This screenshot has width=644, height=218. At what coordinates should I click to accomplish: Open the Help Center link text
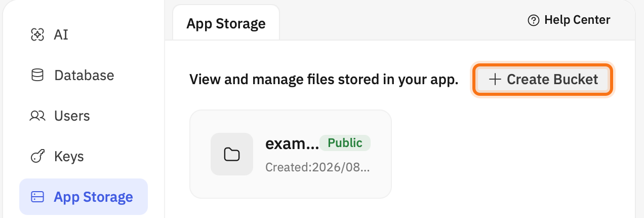577,20
